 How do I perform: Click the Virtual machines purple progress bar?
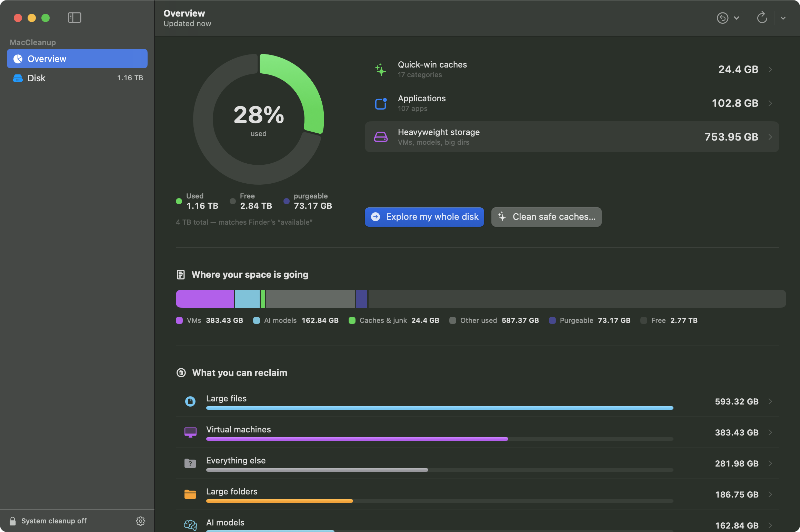[357, 439]
